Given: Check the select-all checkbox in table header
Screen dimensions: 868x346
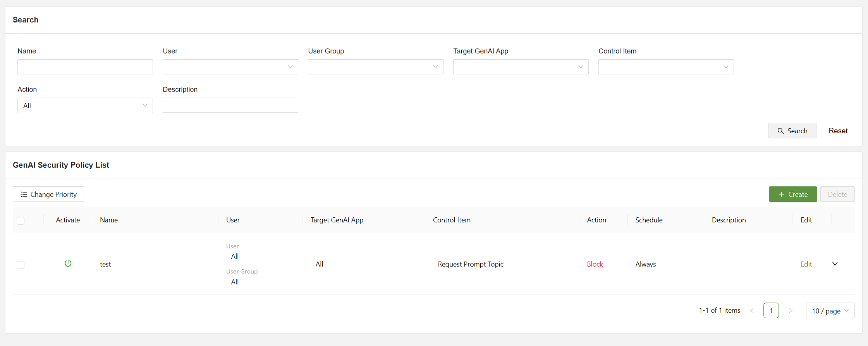Looking at the screenshot, I should [x=21, y=220].
